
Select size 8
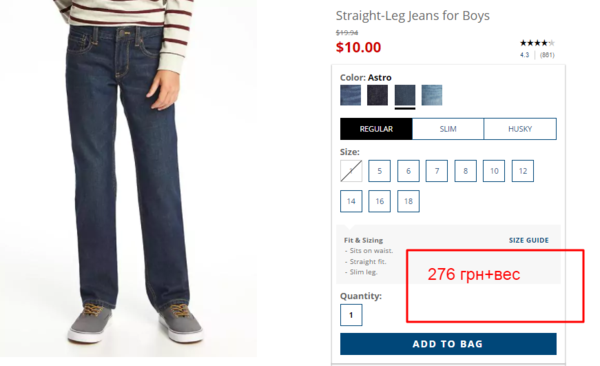[x=465, y=171]
